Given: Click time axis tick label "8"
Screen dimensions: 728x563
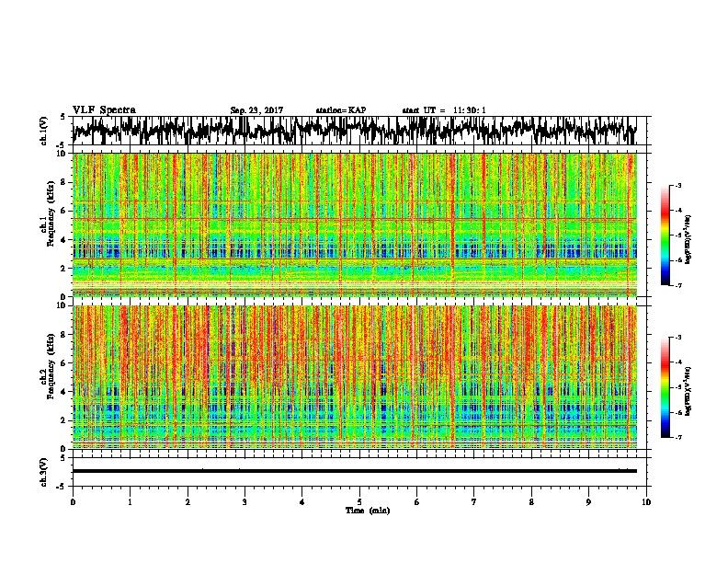Looking at the screenshot, I should pos(531,502).
